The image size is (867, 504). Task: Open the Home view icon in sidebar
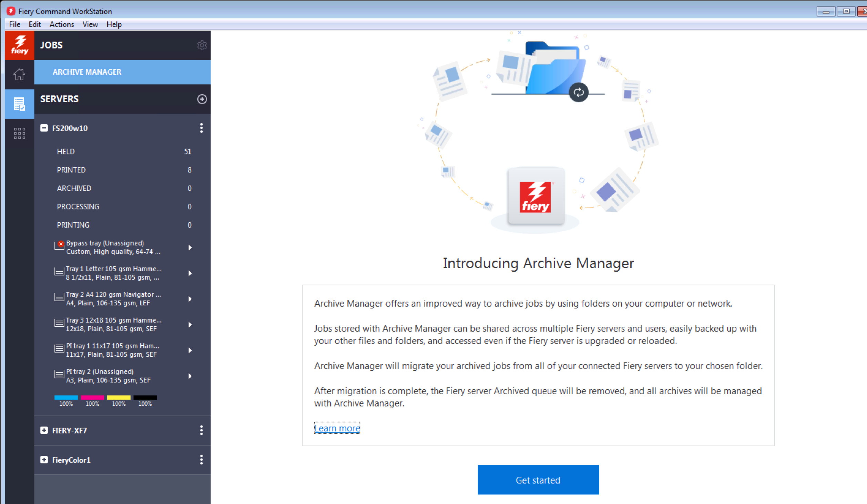tap(19, 74)
